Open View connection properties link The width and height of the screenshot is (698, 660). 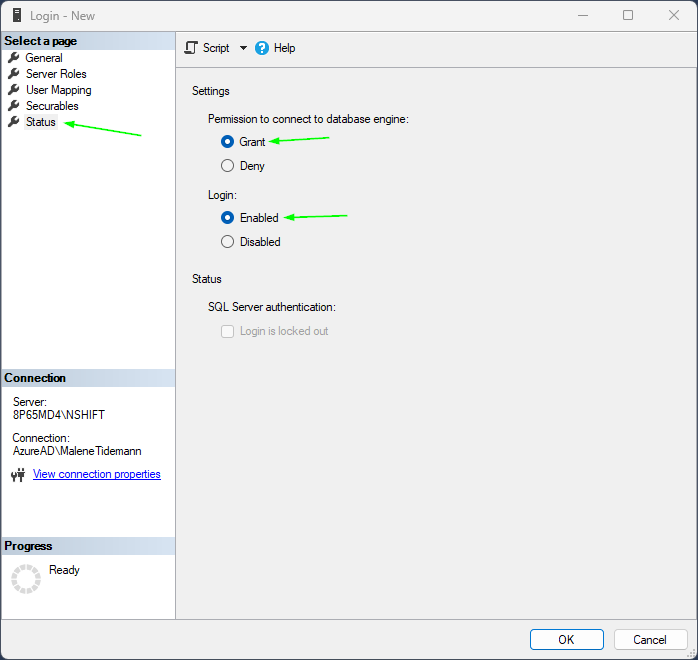pyautogui.click(x=97, y=474)
